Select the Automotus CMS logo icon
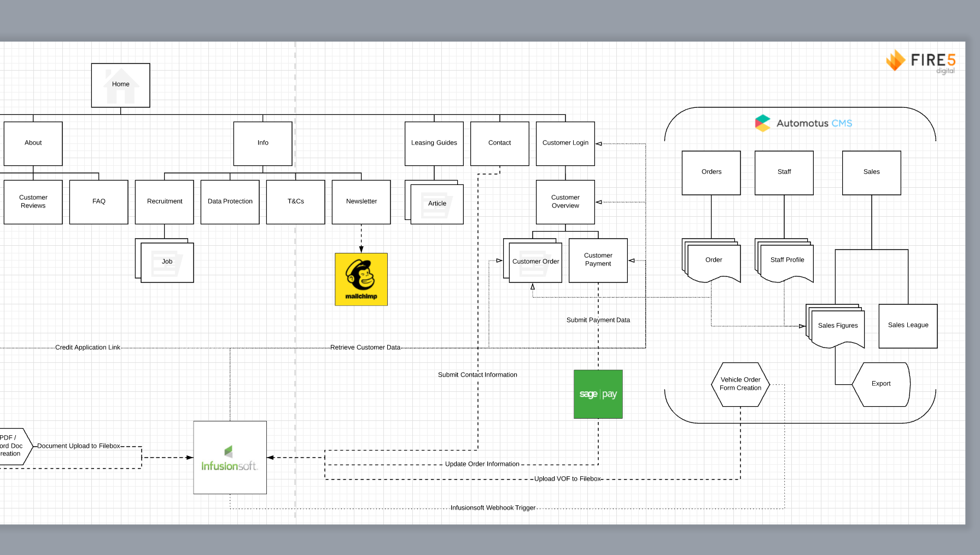Image resolution: width=980 pixels, height=555 pixels. [x=763, y=123]
